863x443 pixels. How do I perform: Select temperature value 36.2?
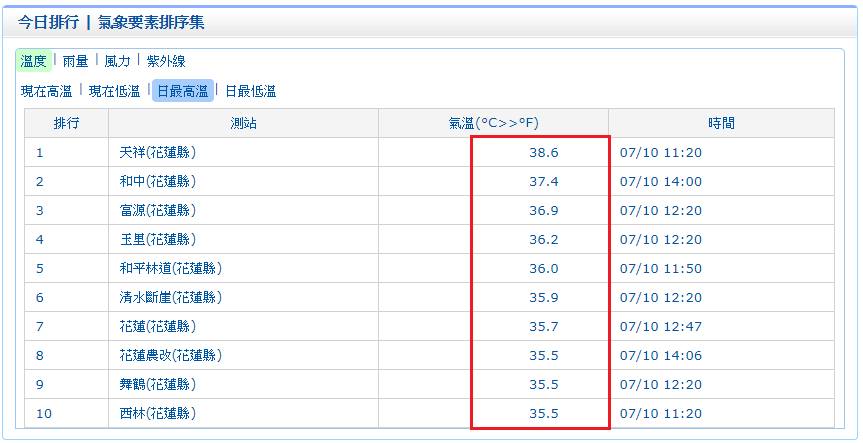click(x=544, y=240)
